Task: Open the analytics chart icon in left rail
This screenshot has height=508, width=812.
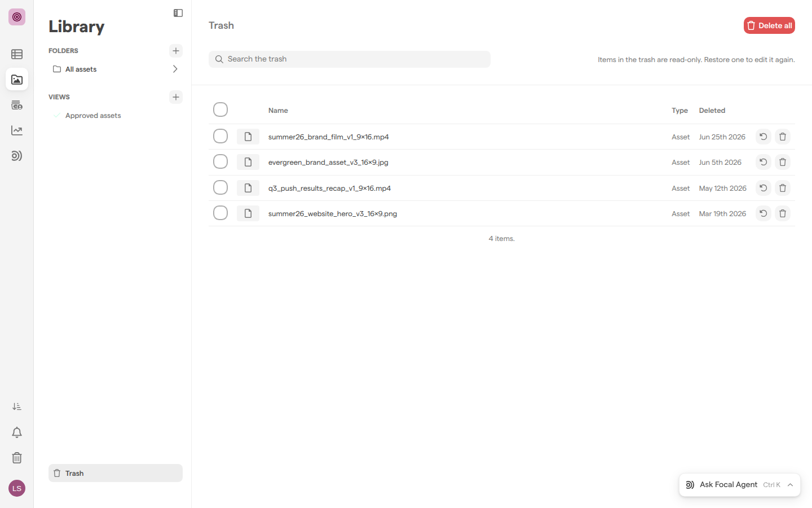Action: click(x=17, y=130)
